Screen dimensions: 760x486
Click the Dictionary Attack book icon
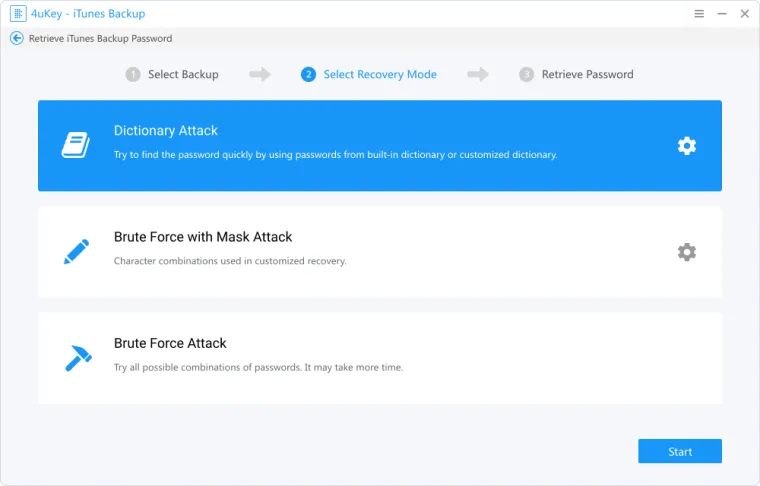coord(76,145)
